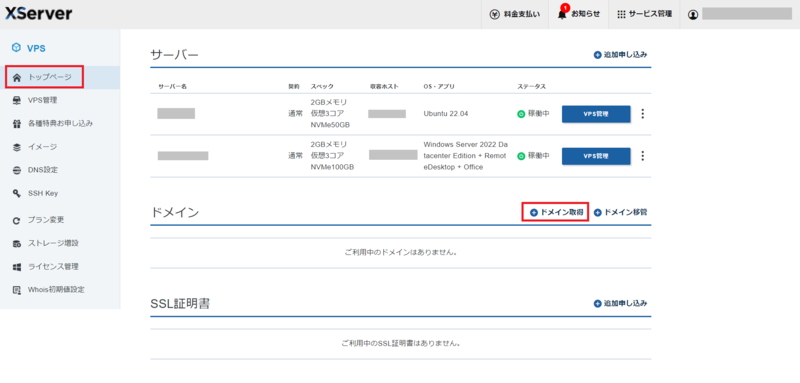Viewport: 800px width, 383px height.
Task: Open イメージ in the sidebar
Action: [60, 147]
